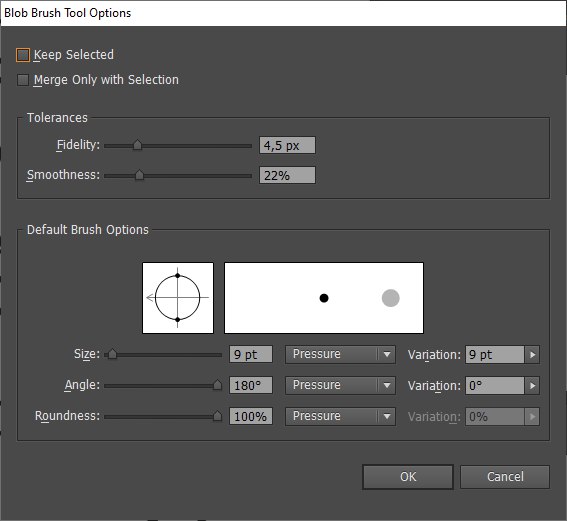Click the Angle Variation field 0°
The image size is (567, 521).
(x=495, y=386)
